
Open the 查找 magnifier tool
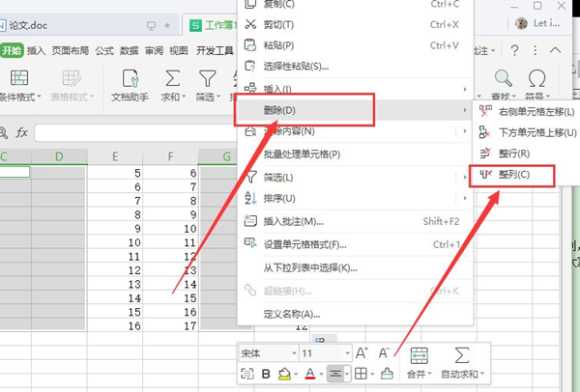(503, 79)
